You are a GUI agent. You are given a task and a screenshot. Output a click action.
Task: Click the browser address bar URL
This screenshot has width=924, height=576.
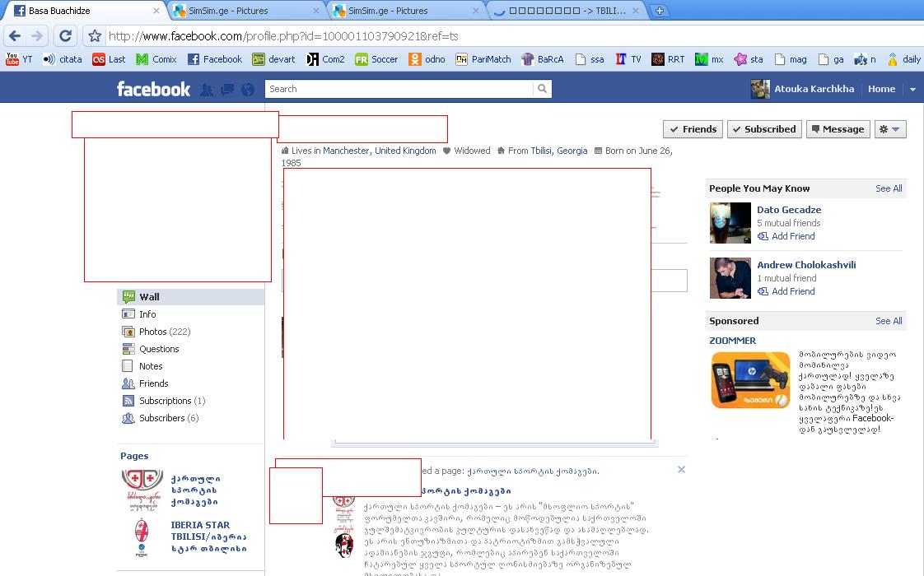pyautogui.click(x=283, y=36)
